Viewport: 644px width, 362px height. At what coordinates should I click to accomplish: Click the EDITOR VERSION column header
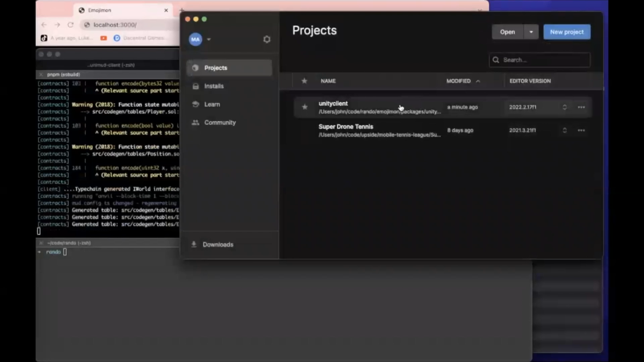pos(530,81)
